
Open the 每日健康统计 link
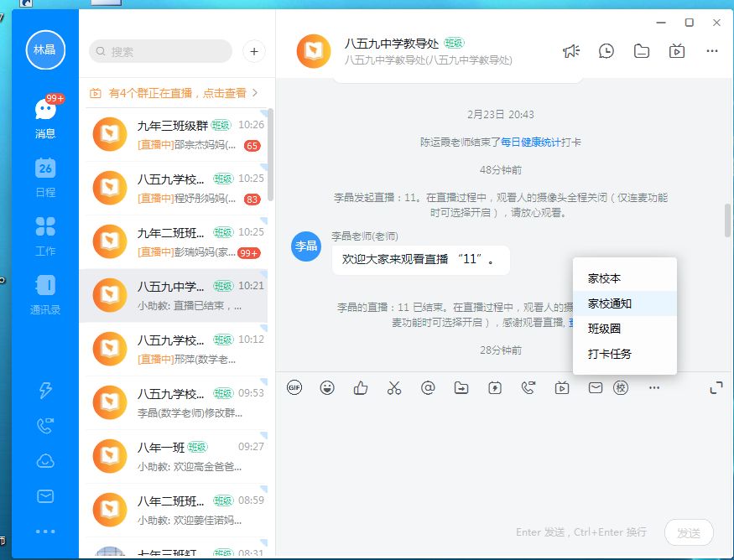[x=530, y=143]
